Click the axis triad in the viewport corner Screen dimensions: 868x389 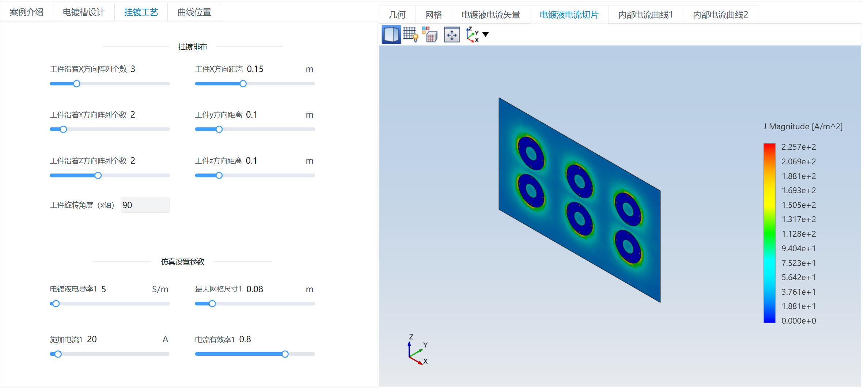tap(417, 350)
